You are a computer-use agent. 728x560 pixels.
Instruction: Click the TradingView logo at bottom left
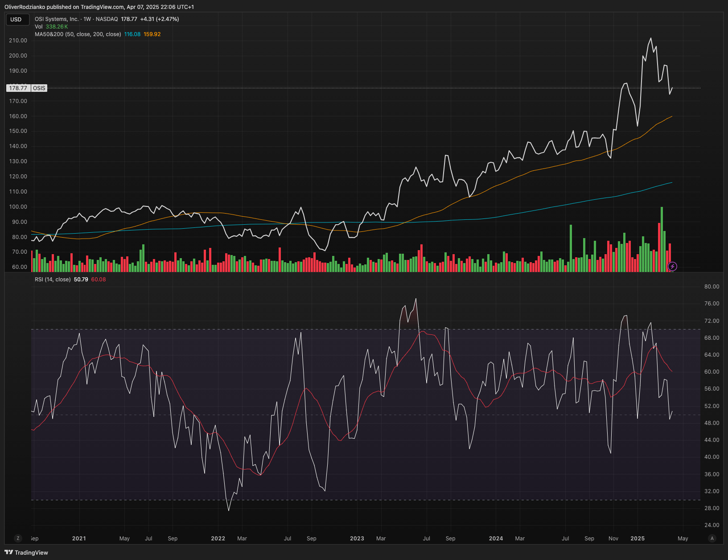(x=26, y=552)
